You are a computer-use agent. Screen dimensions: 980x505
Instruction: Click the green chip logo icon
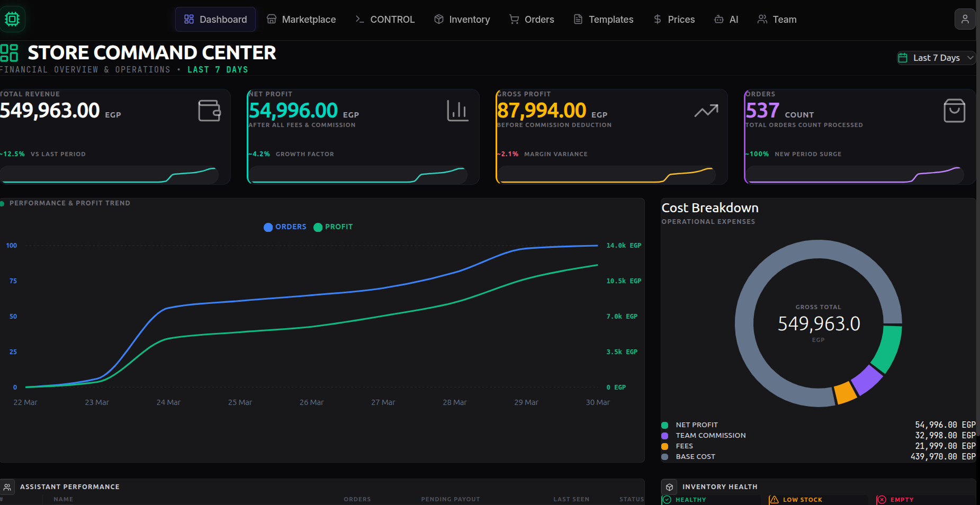click(x=12, y=19)
